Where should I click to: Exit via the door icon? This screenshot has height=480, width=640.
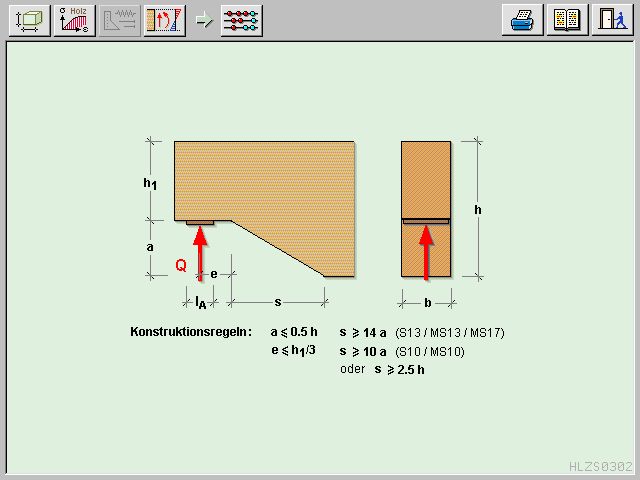coord(610,20)
